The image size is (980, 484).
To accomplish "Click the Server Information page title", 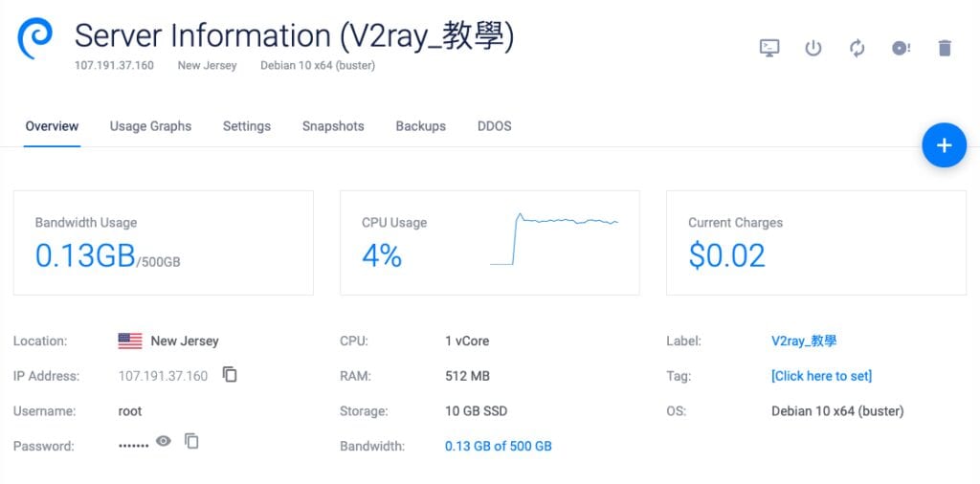I will 295,35.
